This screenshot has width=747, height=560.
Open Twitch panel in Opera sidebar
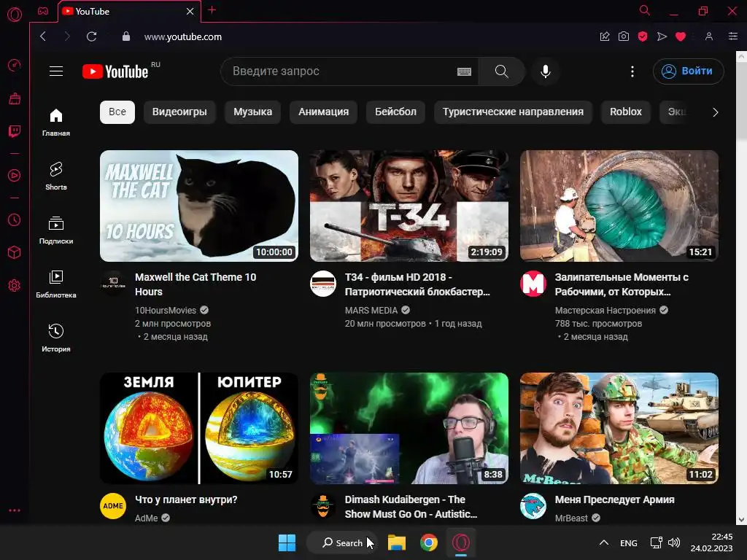[15, 131]
